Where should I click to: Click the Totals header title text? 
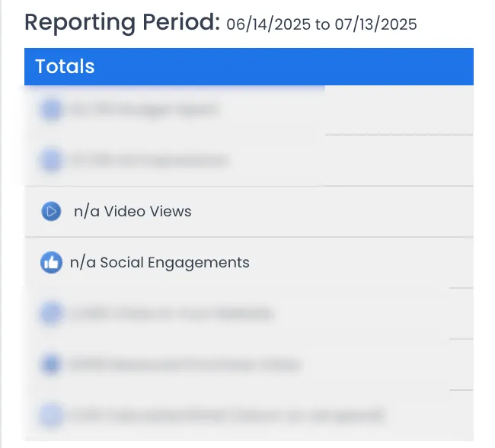[x=65, y=66]
